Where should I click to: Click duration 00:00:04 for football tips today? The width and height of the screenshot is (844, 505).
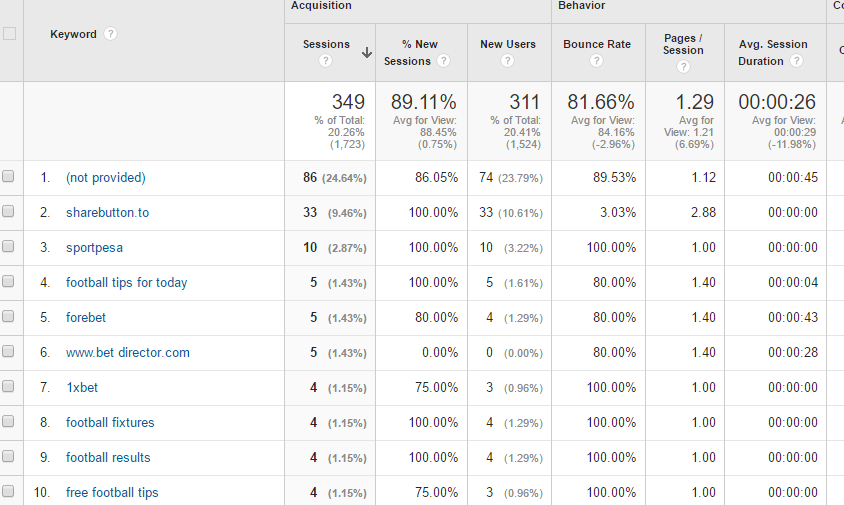(x=793, y=283)
